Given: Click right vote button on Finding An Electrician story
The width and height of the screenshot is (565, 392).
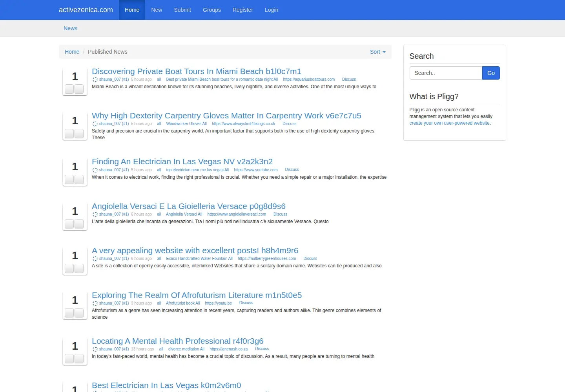Looking at the screenshot, I should point(79,180).
